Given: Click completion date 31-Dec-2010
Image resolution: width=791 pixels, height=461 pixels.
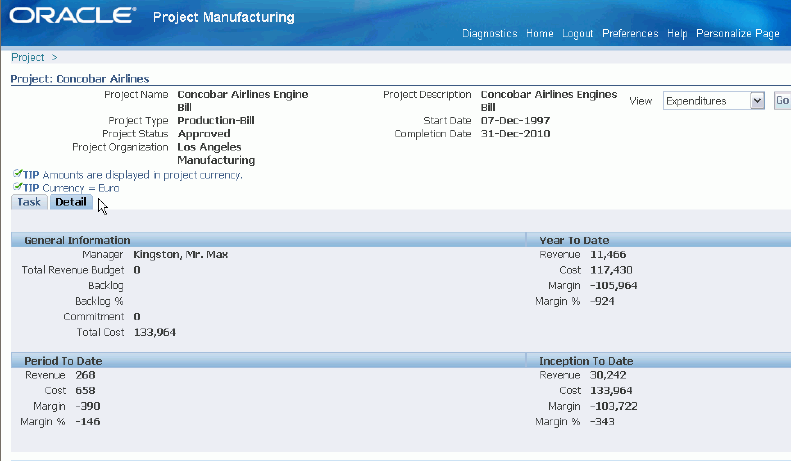Looking at the screenshot, I should [x=515, y=134].
